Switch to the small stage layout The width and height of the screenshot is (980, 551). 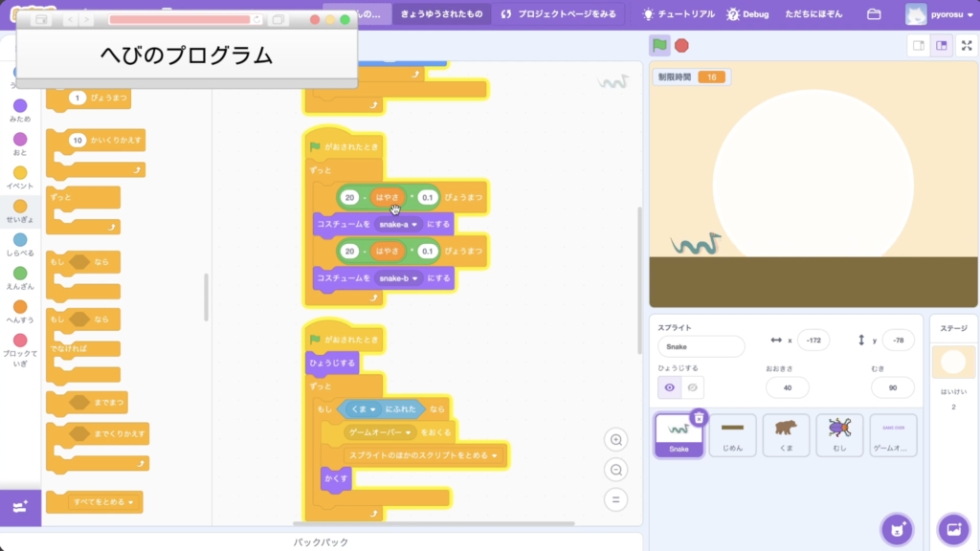tap(918, 45)
